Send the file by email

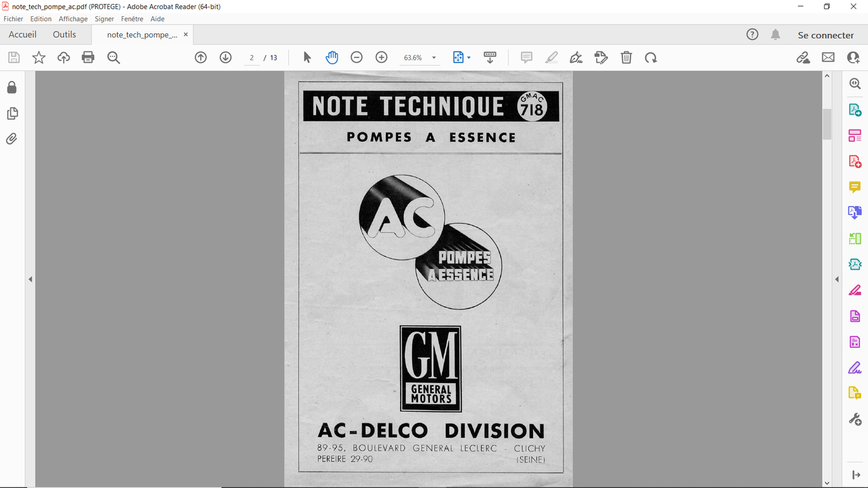point(828,58)
